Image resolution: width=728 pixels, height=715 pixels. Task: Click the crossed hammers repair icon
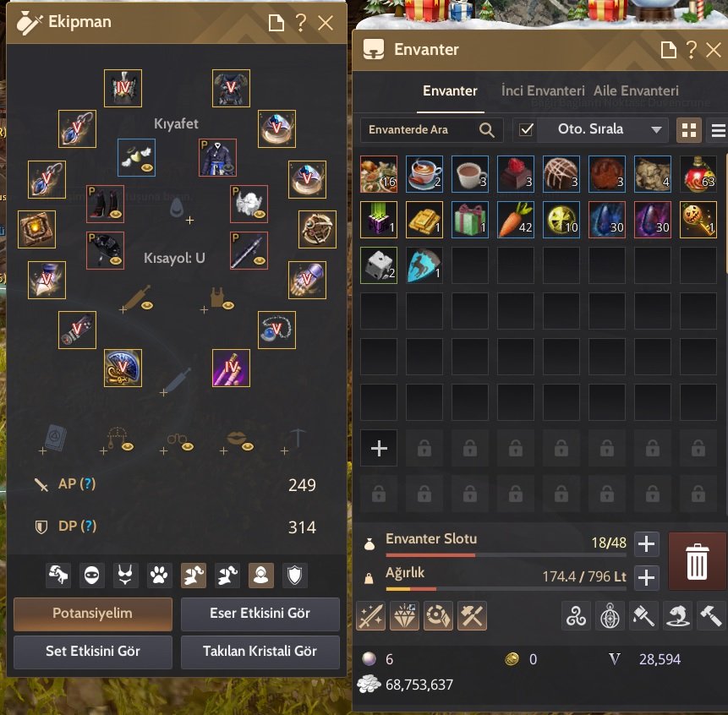472,616
